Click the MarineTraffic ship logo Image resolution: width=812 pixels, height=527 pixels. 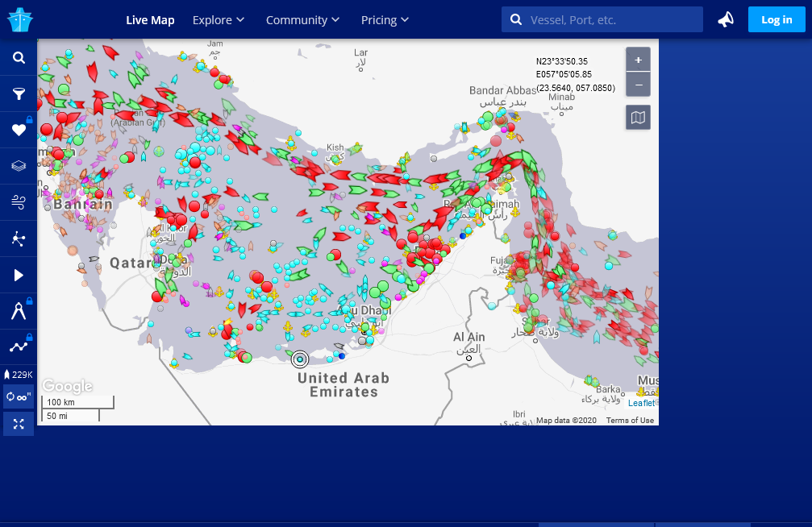(20, 19)
